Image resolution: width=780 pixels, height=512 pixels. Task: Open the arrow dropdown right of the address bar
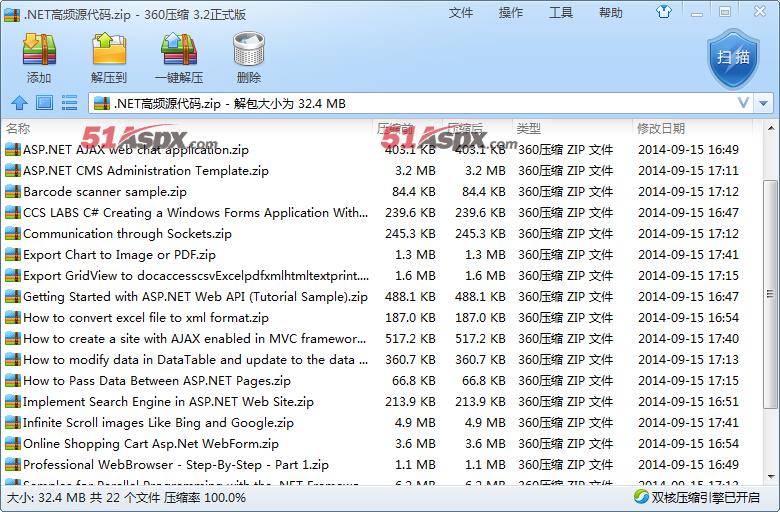tap(765, 103)
